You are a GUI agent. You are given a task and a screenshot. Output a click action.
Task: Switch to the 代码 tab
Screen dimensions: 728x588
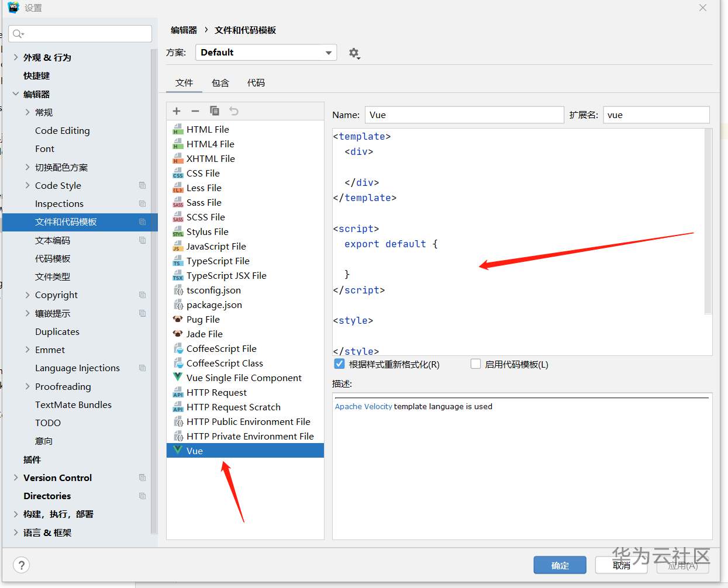point(256,83)
